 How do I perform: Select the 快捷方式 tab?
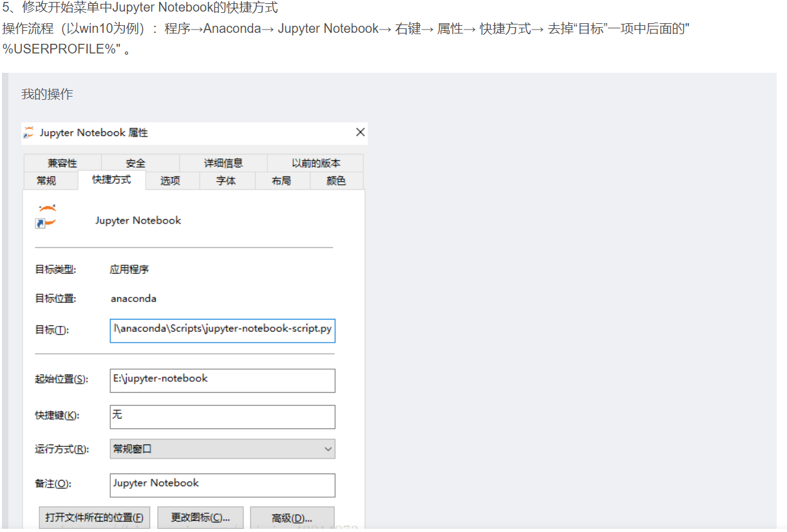pos(111,180)
